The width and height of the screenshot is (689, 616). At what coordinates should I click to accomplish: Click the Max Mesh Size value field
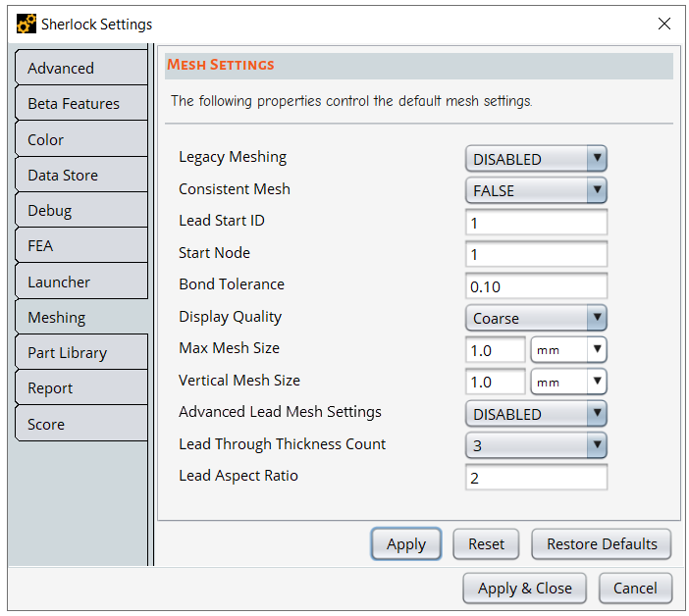pos(496,349)
